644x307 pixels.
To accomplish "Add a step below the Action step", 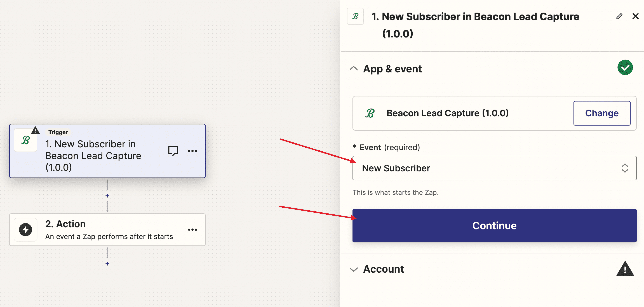I will (x=107, y=264).
